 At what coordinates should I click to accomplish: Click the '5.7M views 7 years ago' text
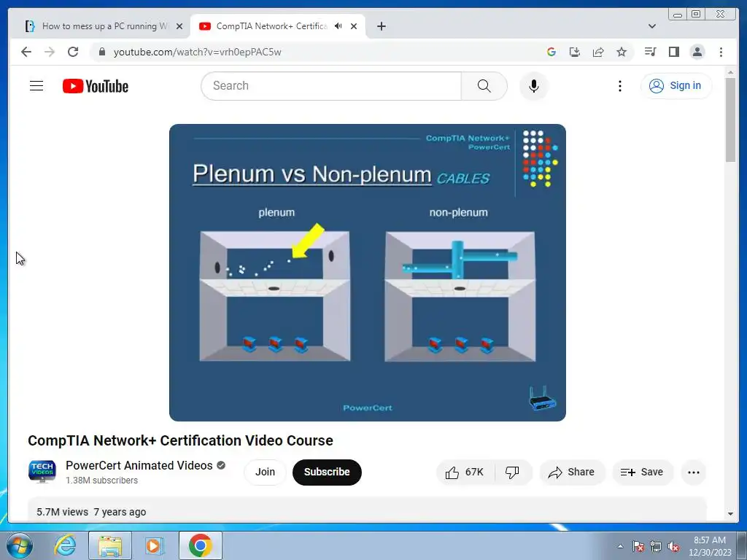(91, 512)
